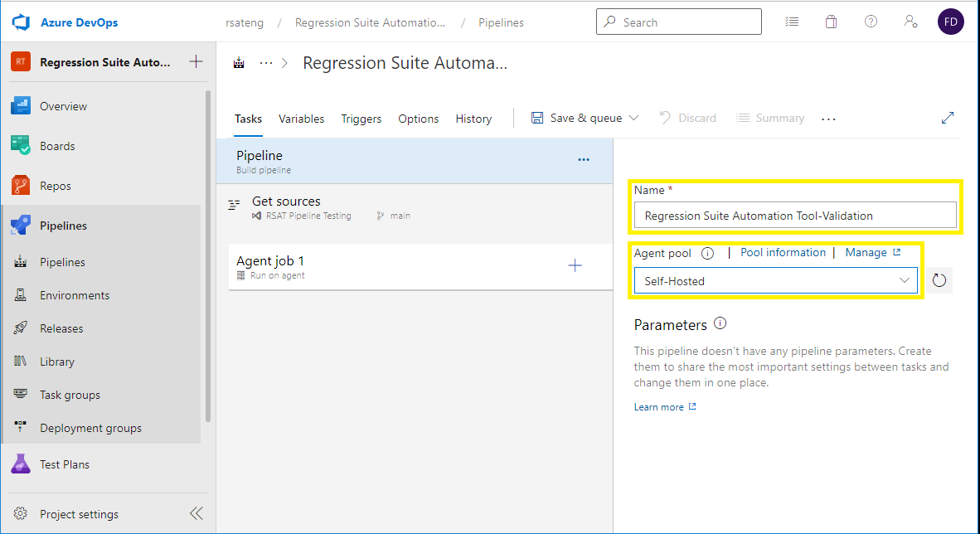Show Agent pool info tooltip icon

(x=707, y=253)
